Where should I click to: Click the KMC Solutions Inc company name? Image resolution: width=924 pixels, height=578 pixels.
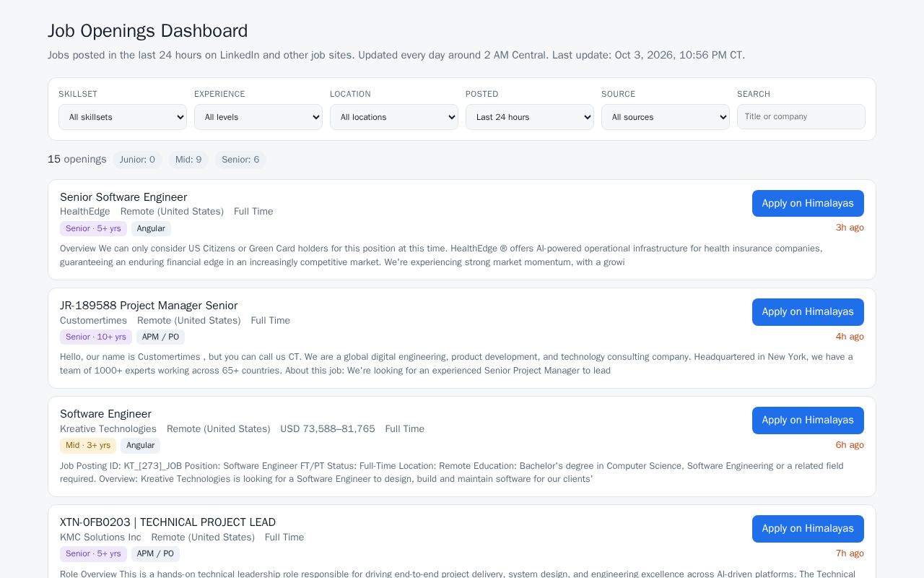(100, 537)
